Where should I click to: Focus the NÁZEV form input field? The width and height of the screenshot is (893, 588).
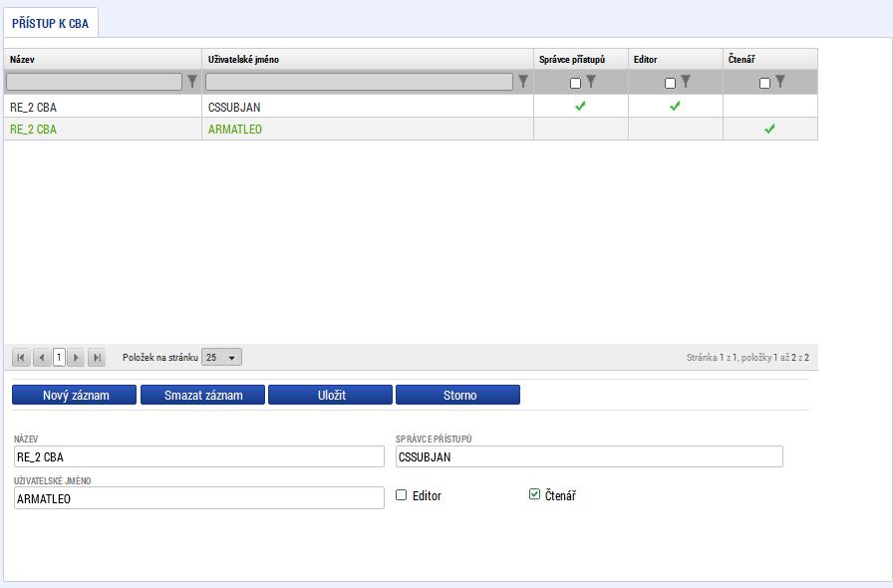click(198, 457)
